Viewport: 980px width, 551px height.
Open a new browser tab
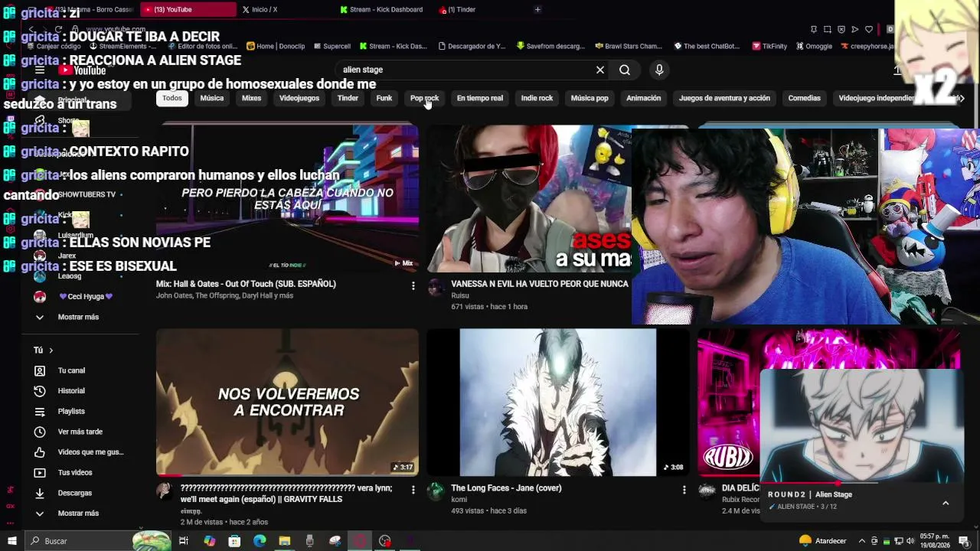(x=537, y=9)
